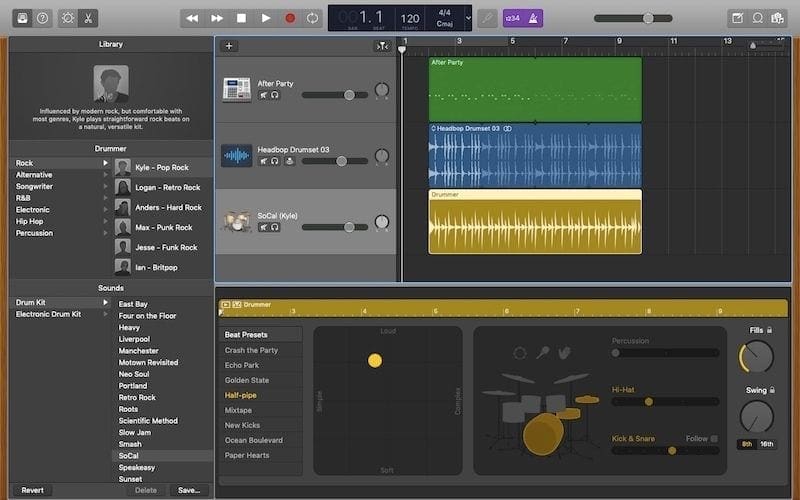The image size is (800, 500).
Task: Click the Stop transport button
Action: pos(241,18)
